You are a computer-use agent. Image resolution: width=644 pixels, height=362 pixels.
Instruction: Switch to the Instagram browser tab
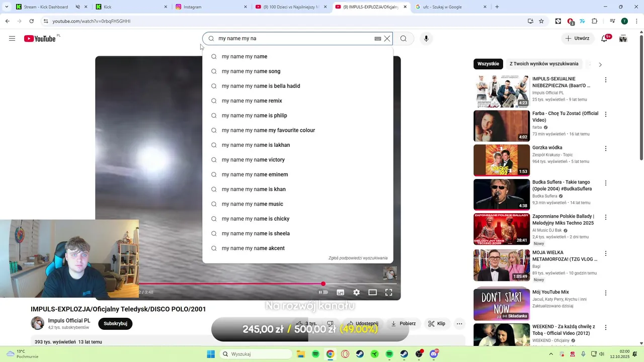(x=211, y=7)
